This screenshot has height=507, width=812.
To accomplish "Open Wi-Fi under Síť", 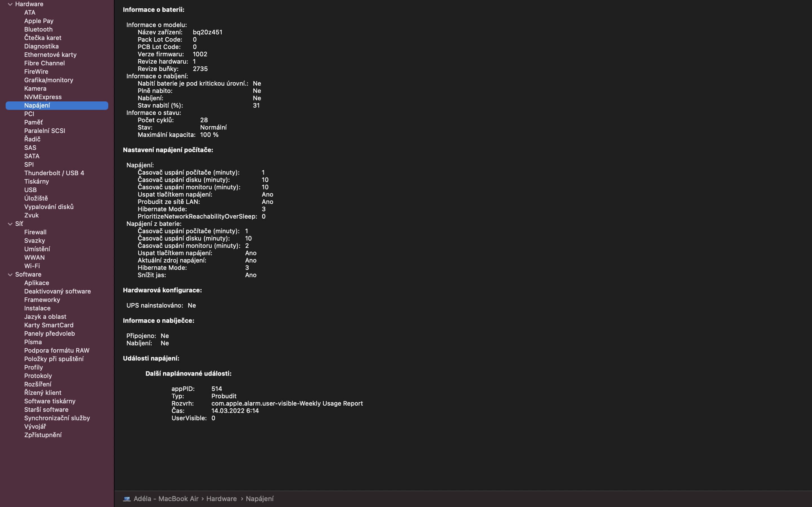I will (32, 266).
